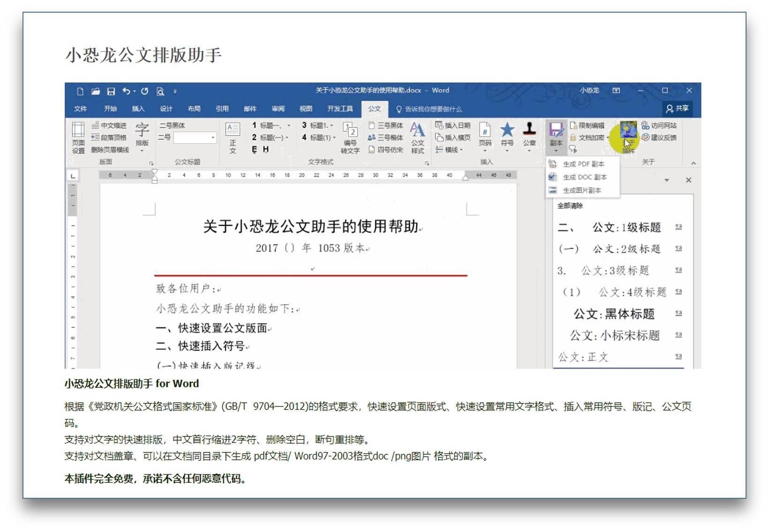Undo the last action
Screen dimensions: 769x532
tap(127, 91)
